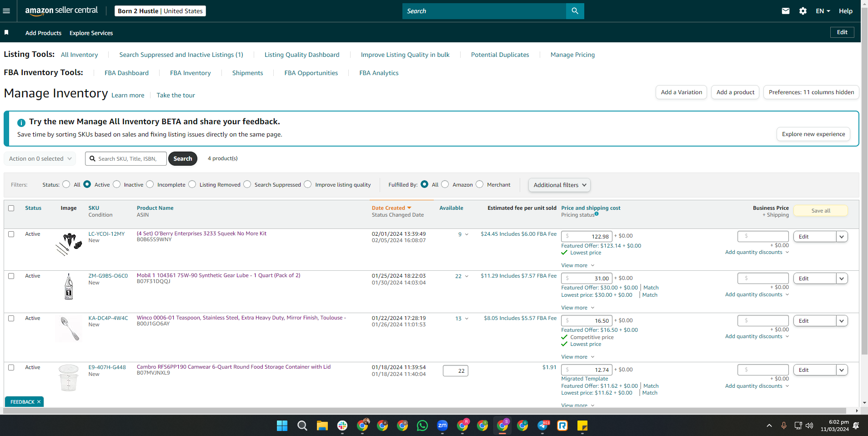Viewport: 868px width, 436px height.
Task: Open Edit dropdown arrow for ZM-G9BS-O6C0 row
Action: 842,279
